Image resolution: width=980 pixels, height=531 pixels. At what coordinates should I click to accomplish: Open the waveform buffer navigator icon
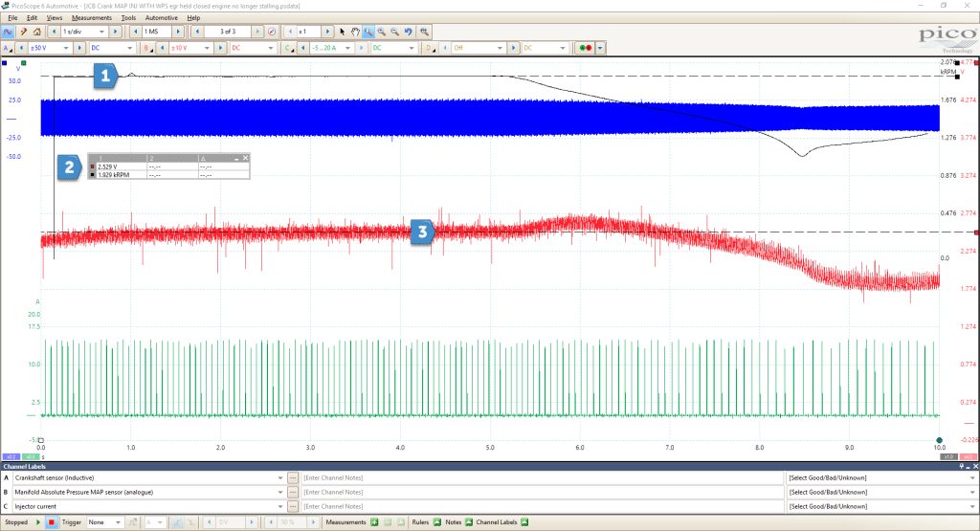coord(272,32)
